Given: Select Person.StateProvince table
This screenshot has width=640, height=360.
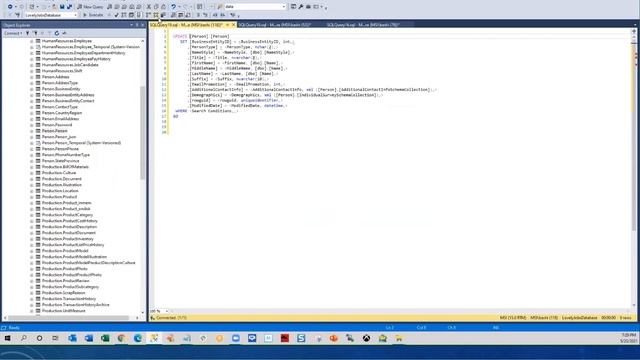Looking at the screenshot, I should click(61, 160).
